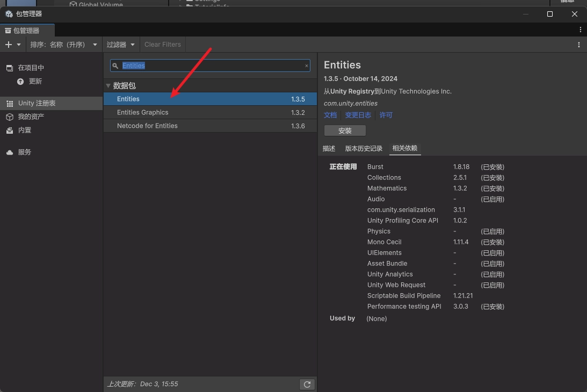Screen dimensions: 587x392
Task: Click the Clear Filters button
Action: point(163,45)
